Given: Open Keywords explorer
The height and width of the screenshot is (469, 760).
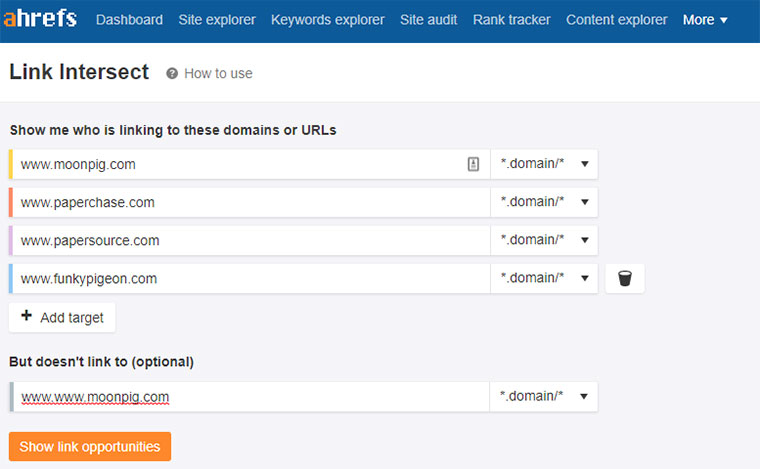Looking at the screenshot, I should point(328,20).
